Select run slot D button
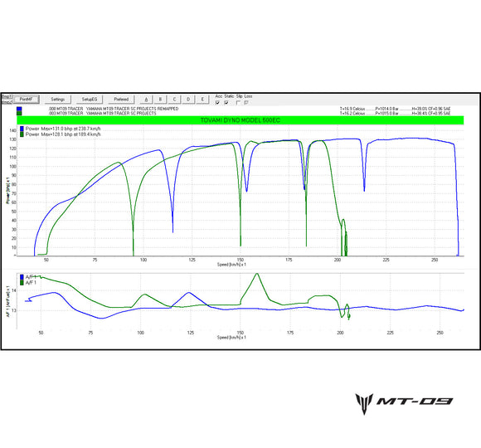The height and width of the screenshot is (448, 481). click(188, 99)
